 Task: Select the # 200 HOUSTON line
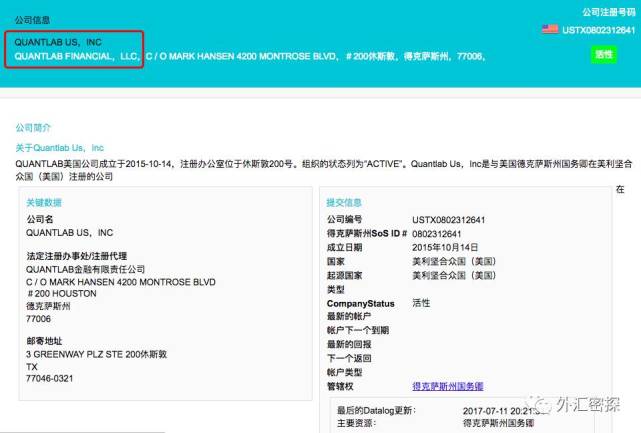coord(61,294)
